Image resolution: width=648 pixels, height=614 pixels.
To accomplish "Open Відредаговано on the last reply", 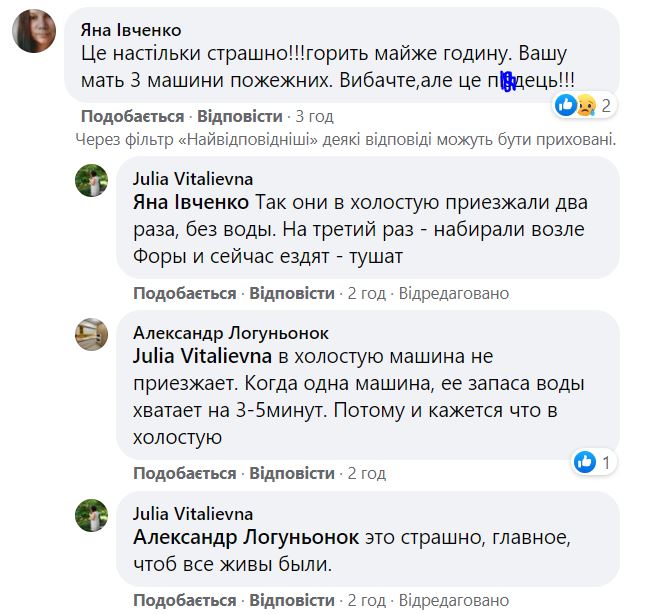I will point(454,600).
